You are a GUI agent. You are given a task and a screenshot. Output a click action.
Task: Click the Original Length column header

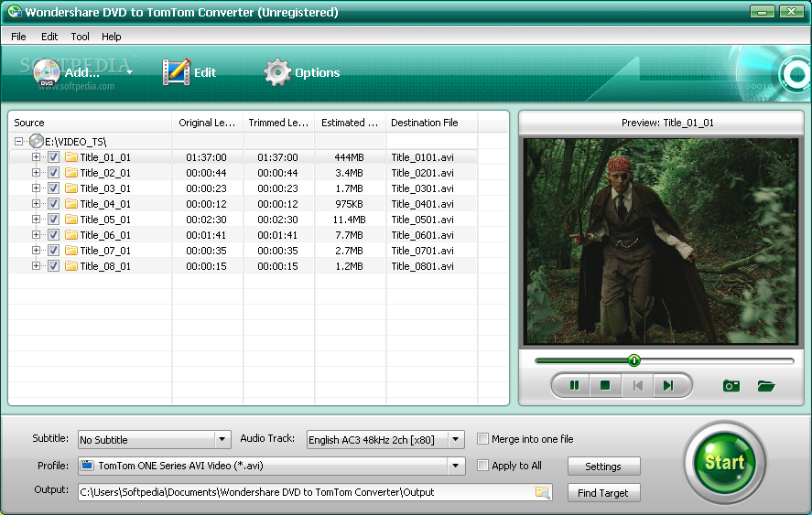207,123
